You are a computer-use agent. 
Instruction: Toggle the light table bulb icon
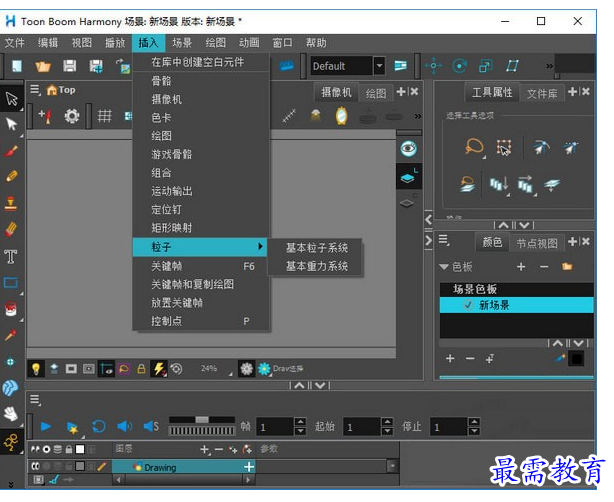(36, 368)
